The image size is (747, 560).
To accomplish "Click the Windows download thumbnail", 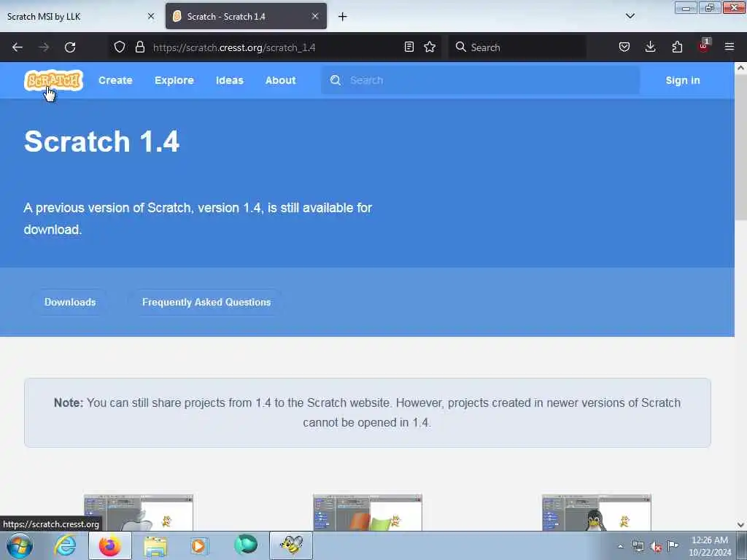I will [368, 513].
